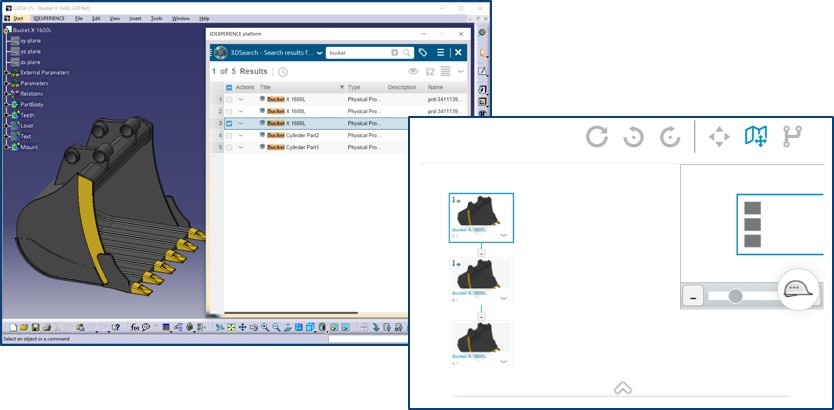Click the sketch icon in right CATIA toolbar
This screenshot has width=834, height=410.
[x=482, y=71]
